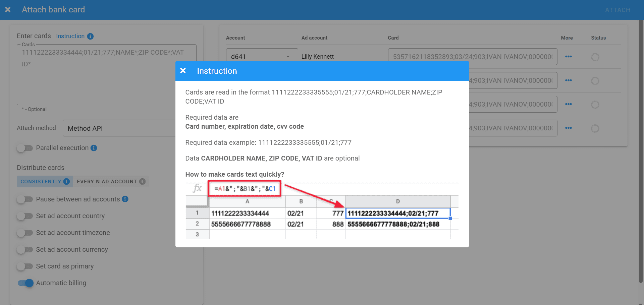
Task: Click info icon on Consistently tab
Action: pyautogui.click(x=67, y=181)
